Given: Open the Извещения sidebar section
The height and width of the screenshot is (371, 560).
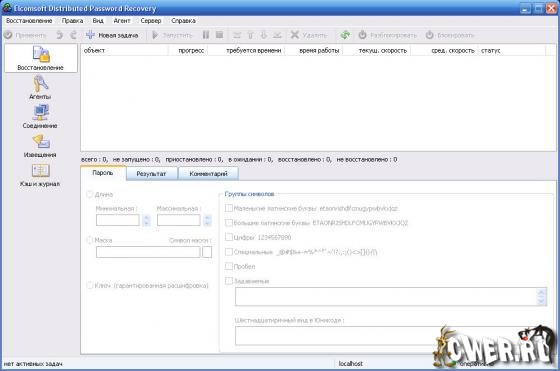Looking at the screenshot, I should [x=40, y=146].
